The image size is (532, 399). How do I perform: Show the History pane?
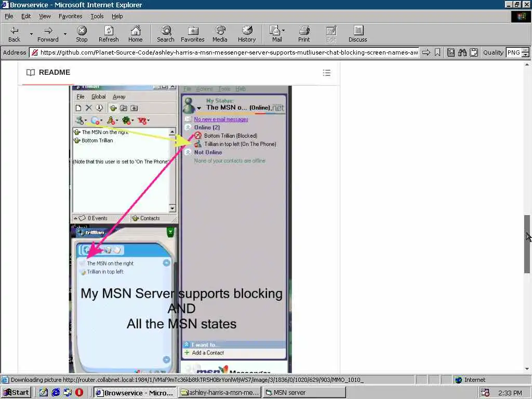click(x=247, y=34)
